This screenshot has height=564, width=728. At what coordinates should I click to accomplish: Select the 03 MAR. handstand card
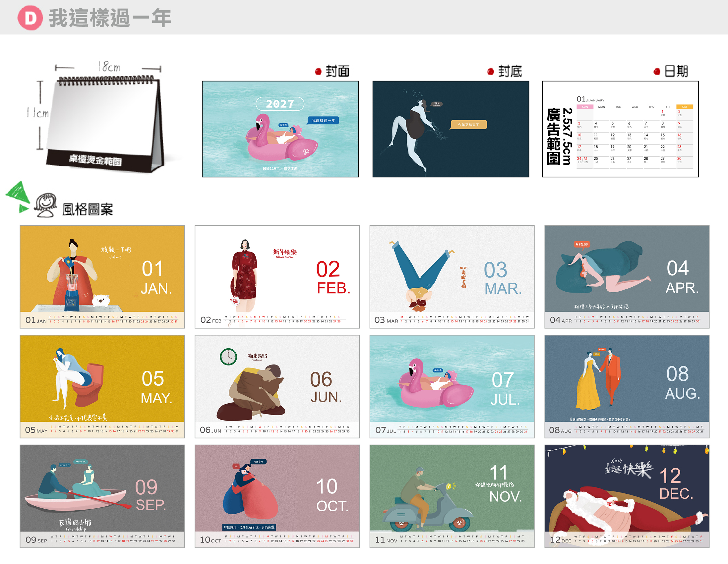452,277
